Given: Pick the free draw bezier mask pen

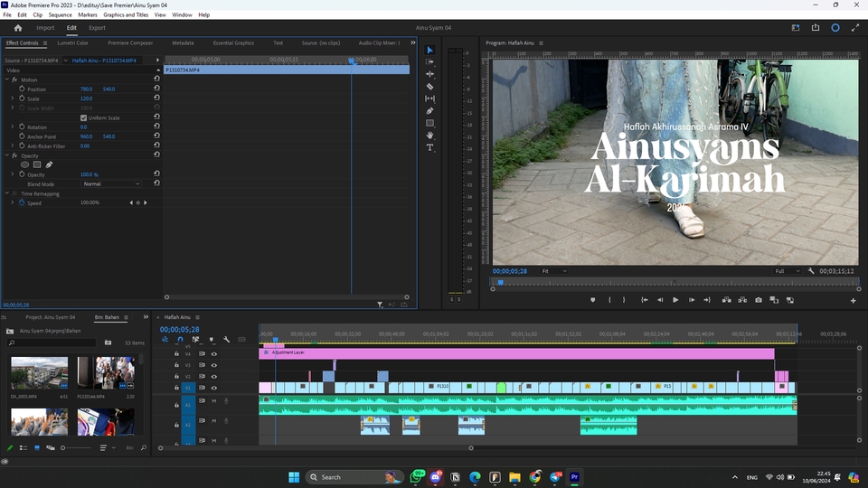Looking at the screenshot, I should click(49, 164).
